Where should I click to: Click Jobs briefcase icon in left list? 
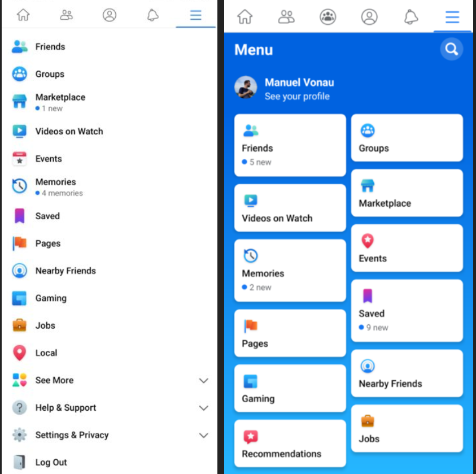(x=19, y=325)
